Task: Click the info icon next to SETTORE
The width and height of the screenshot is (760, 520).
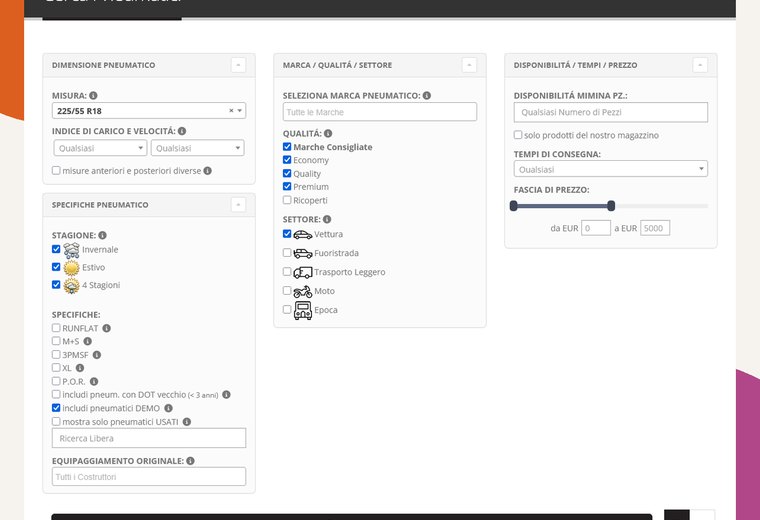Action: [x=327, y=219]
